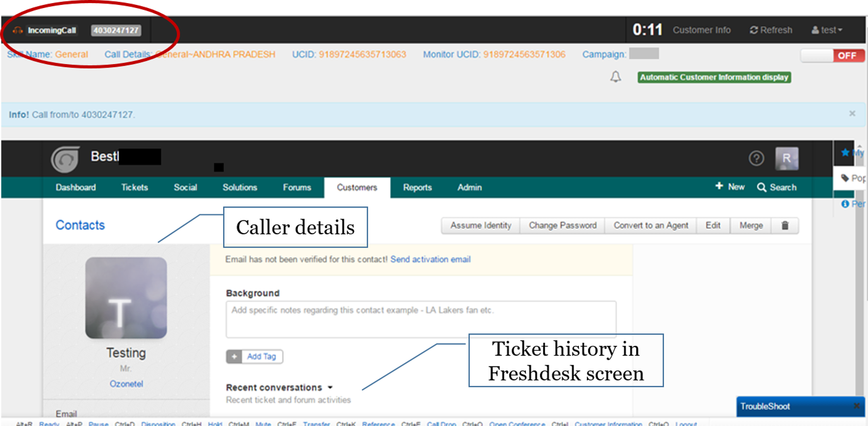The height and width of the screenshot is (426, 868).
Task: Click the blue info icon in right sidebar
Action: point(845,203)
